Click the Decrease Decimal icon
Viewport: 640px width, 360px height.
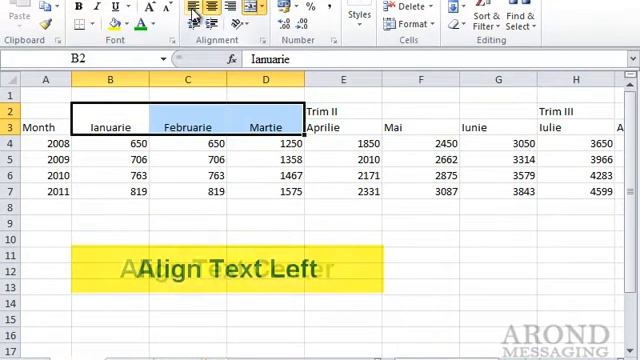(x=302, y=24)
